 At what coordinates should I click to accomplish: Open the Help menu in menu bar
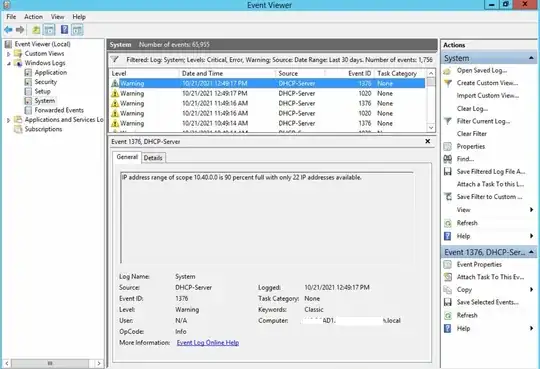[79, 17]
